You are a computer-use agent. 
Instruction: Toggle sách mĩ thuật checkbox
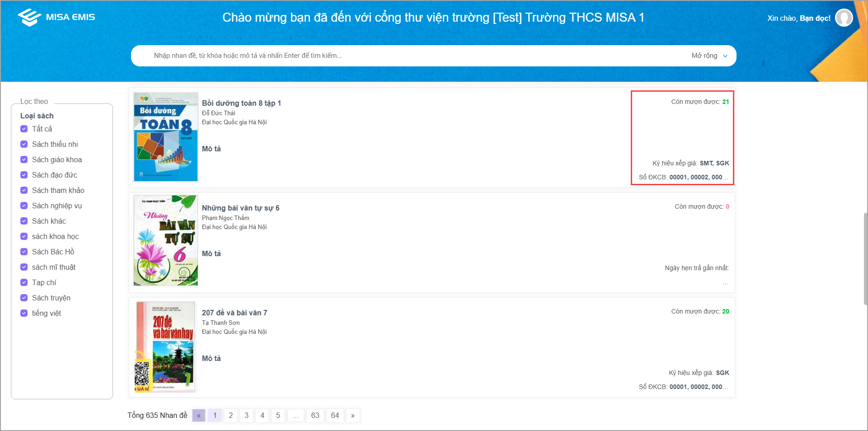pyautogui.click(x=24, y=267)
